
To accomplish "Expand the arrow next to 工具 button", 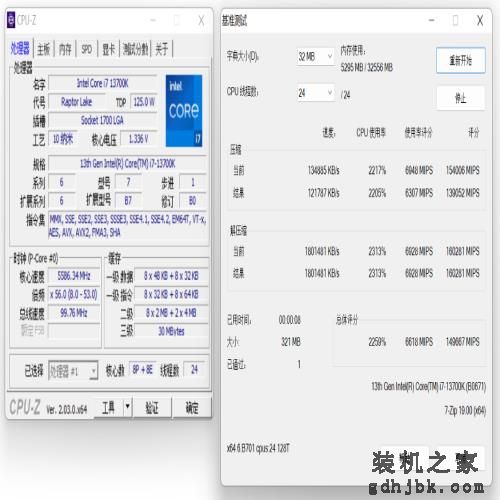I will [x=127, y=407].
